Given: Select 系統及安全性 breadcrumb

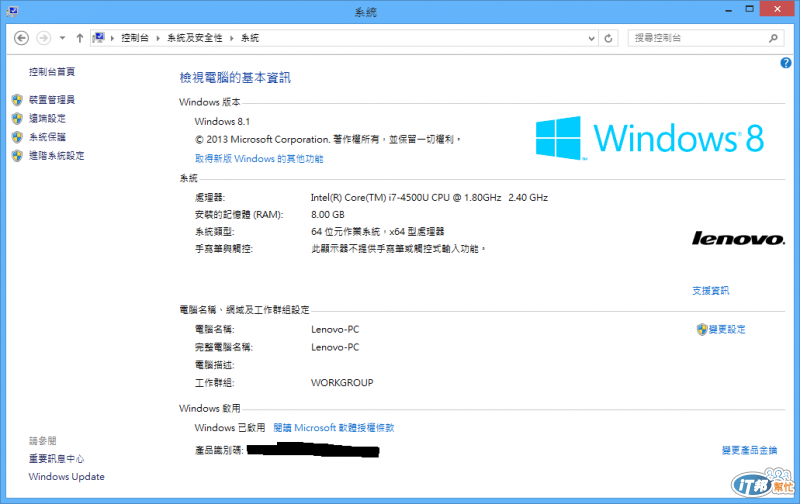Looking at the screenshot, I should coord(194,38).
